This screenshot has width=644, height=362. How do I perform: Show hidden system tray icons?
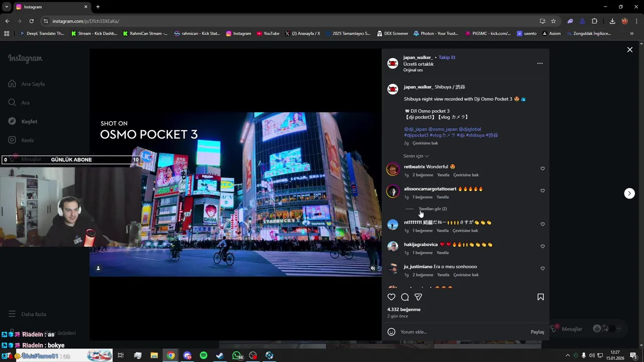pyautogui.click(x=568, y=355)
